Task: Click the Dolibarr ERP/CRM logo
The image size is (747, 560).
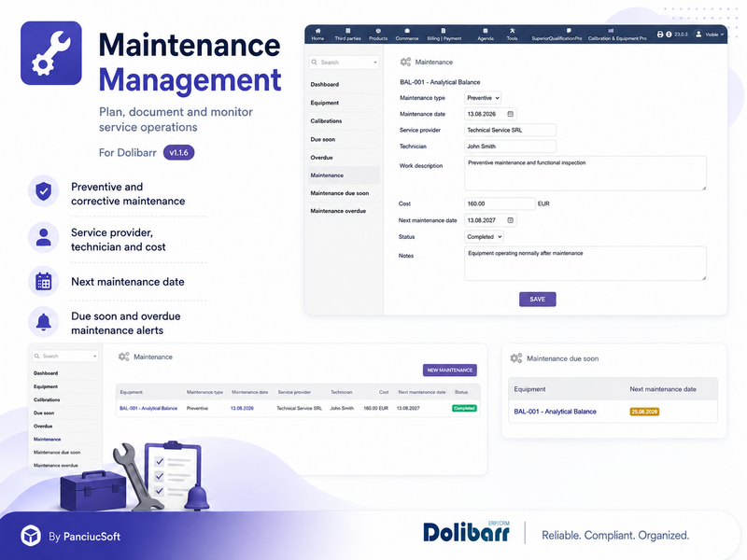Action: pos(466,532)
